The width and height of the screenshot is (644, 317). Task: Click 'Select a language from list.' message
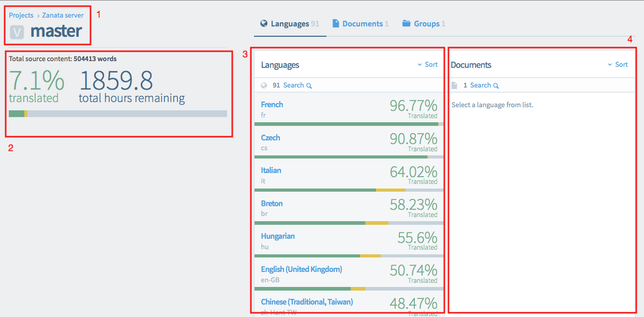point(492,105)
